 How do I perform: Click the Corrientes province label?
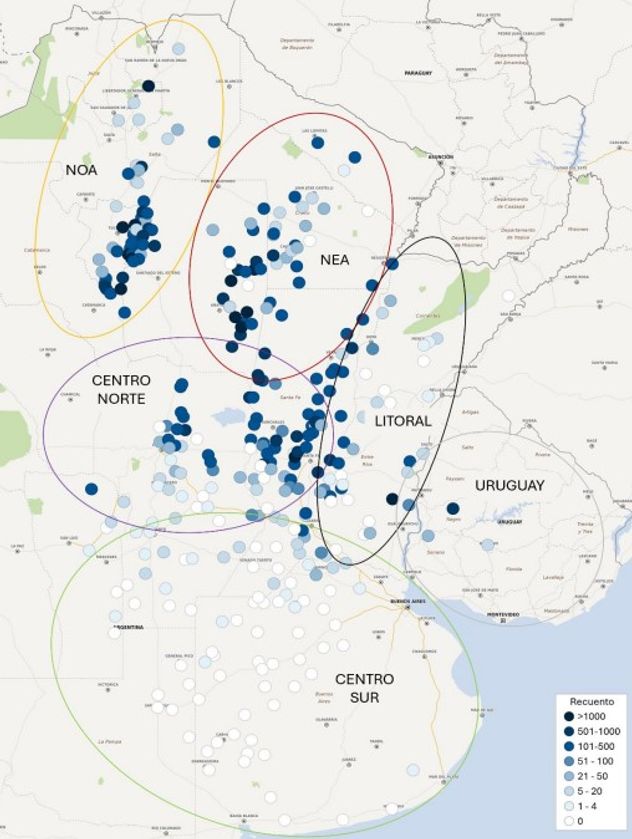(429, 316)
